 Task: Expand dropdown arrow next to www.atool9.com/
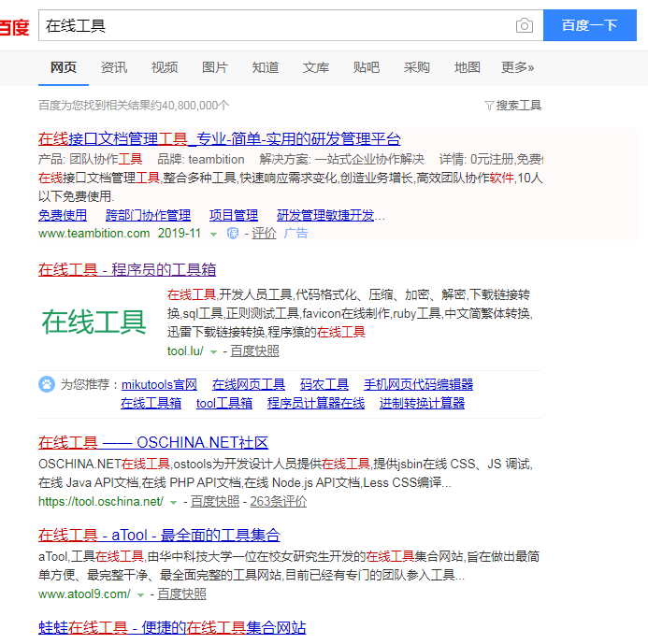(140, 595)
